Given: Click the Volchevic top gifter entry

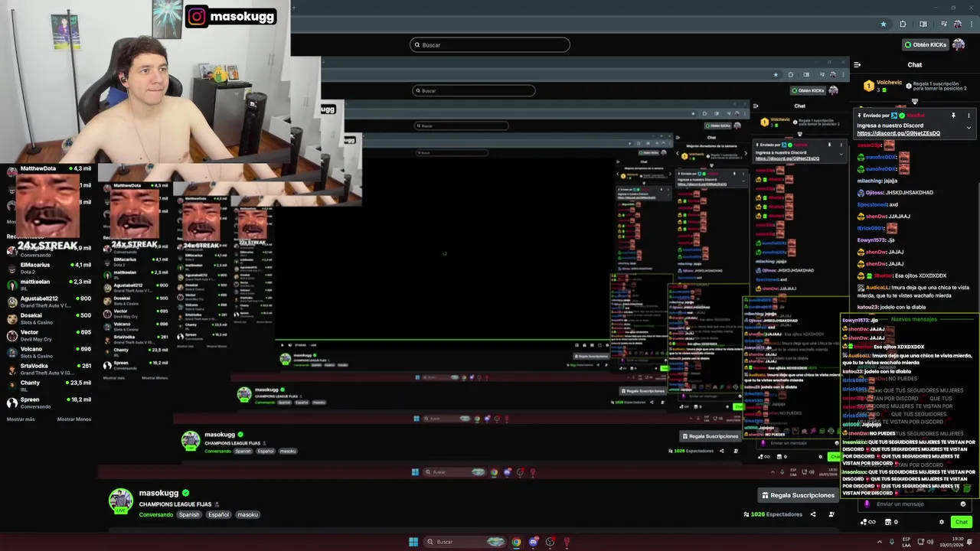Looking at the screenshot, I should point(883,86).
